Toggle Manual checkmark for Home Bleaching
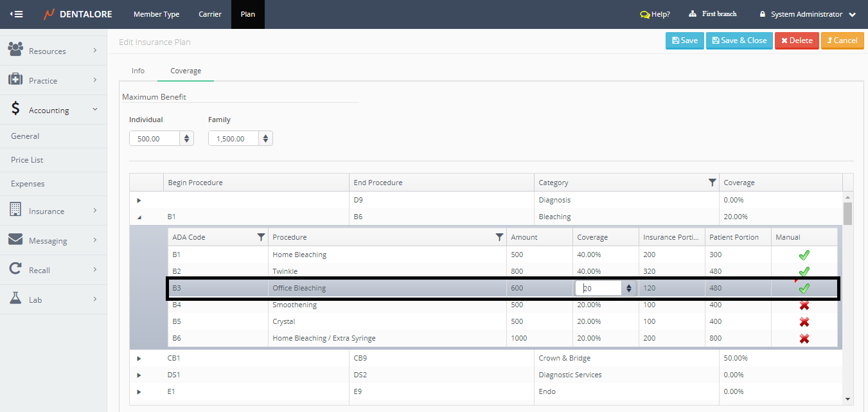The width and height of the screenshot is (868, 412). (x=804, y=255)
